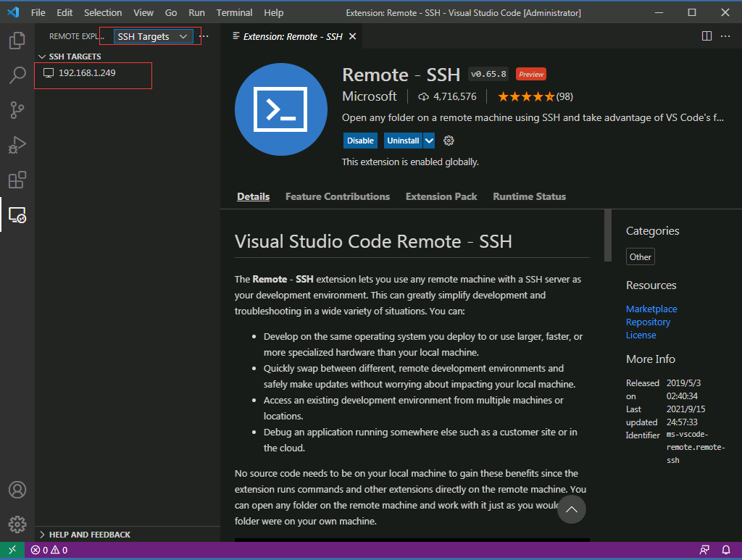Screen dimensions: 742x560
Task: Open the Marketplace link
Action: [x=651, y=309]
